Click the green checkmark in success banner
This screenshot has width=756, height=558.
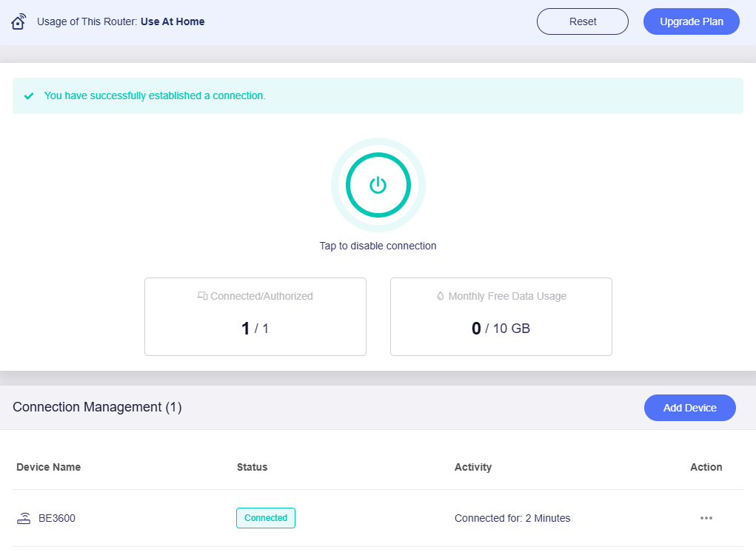[x=29, y=96]
